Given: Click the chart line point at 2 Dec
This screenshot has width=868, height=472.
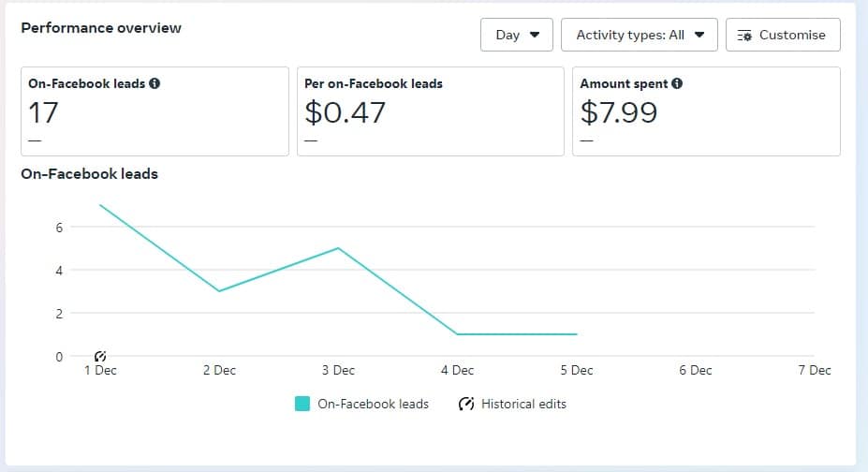Looking at the screenshot, I should pyautogui.click(x=219, y=290).
